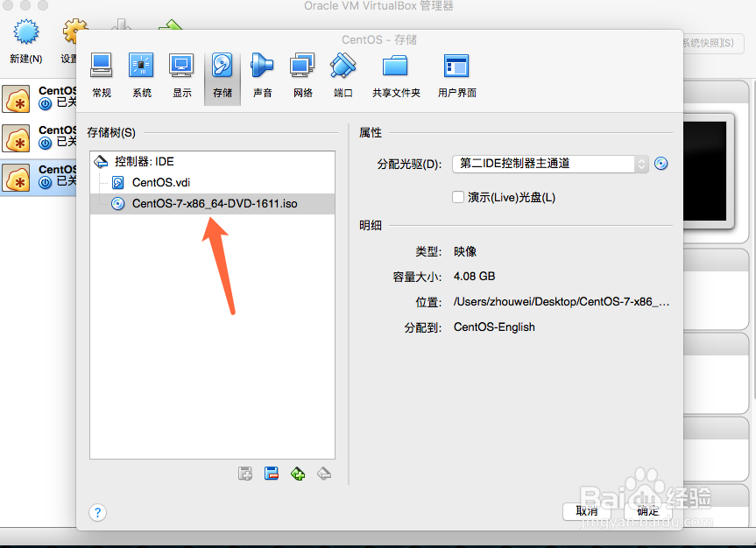Open the 网络 (Network) settings tab
Viewport: 756px width, 548px height.
302,75
